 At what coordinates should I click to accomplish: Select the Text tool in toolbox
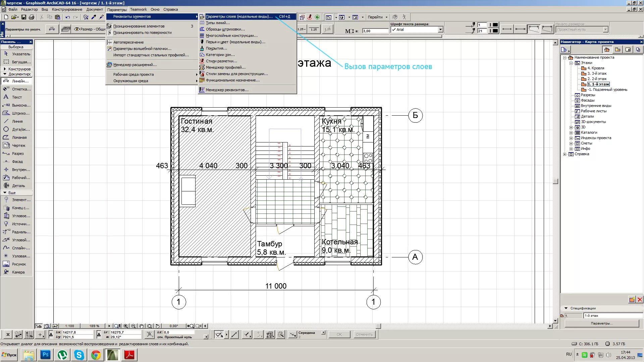click(16, 97)
